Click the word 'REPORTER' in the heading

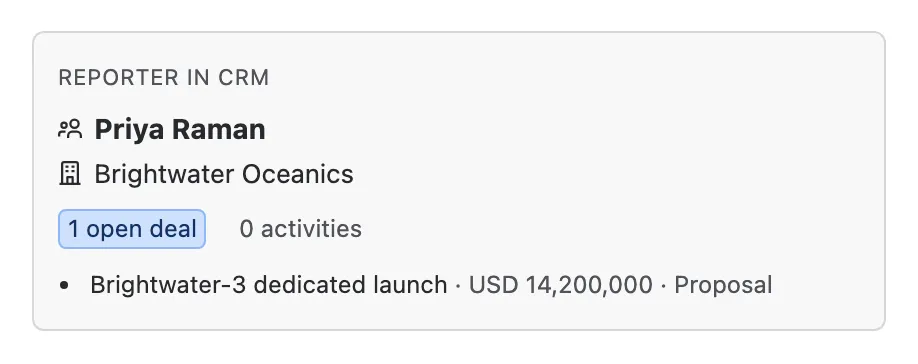tap(119, 78)
